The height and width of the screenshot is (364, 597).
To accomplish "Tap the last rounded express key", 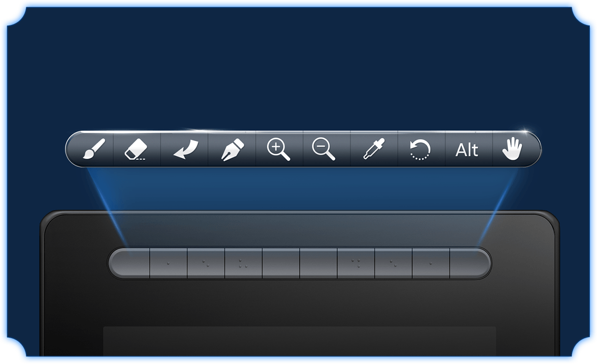I will pos(470,263).
